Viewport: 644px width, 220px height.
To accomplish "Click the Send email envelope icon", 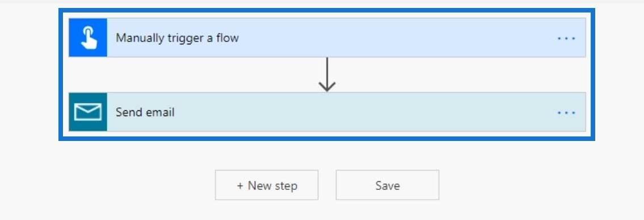I will [87, 112].
